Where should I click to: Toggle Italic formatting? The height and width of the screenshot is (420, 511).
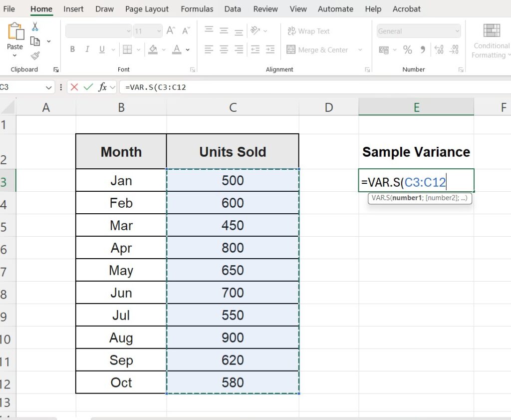[87, 49]
